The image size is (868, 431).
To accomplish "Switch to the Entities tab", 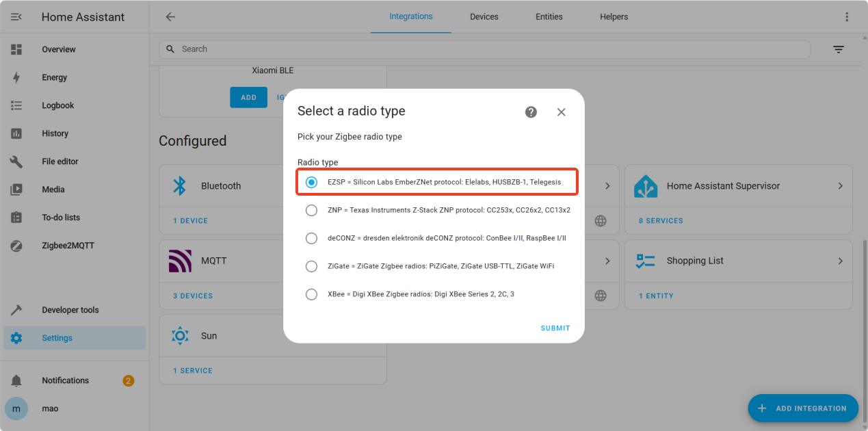I will (x=549, y=16).
